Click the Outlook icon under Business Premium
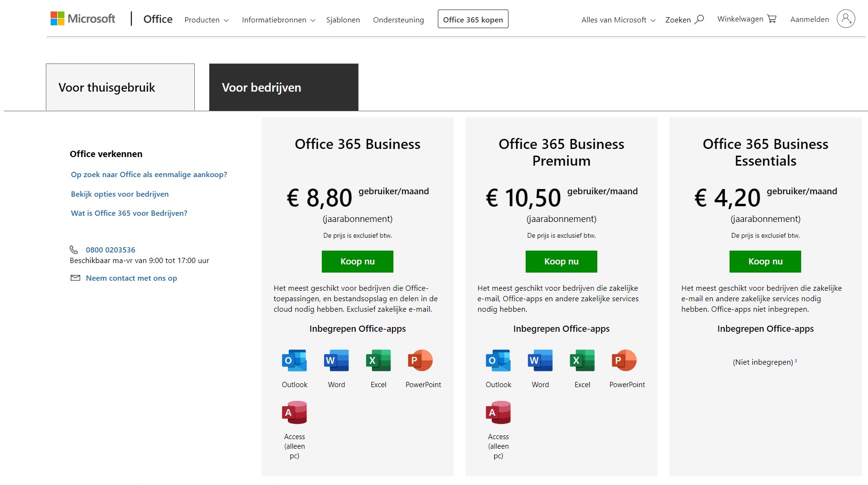The height and width of the screenshot is (485, 868). tap(498, 360)
